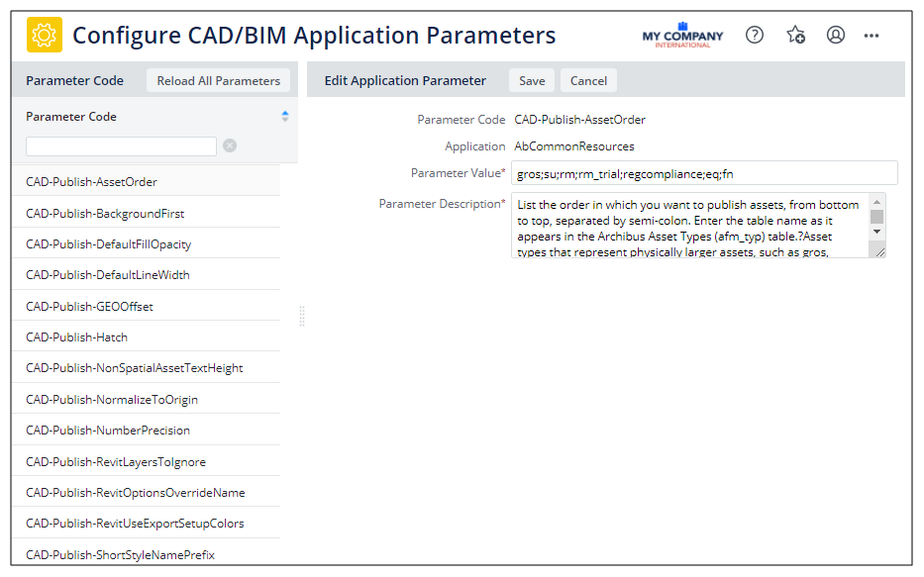Select CAD-Publish-RevitOptionsOverrideName parameter

[147, 492]
